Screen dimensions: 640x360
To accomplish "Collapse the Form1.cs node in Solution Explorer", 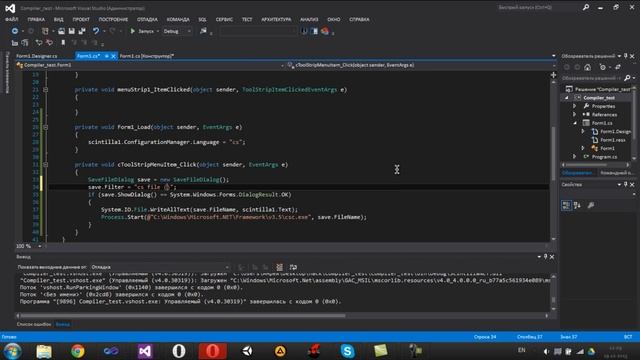I will point(575,123).
